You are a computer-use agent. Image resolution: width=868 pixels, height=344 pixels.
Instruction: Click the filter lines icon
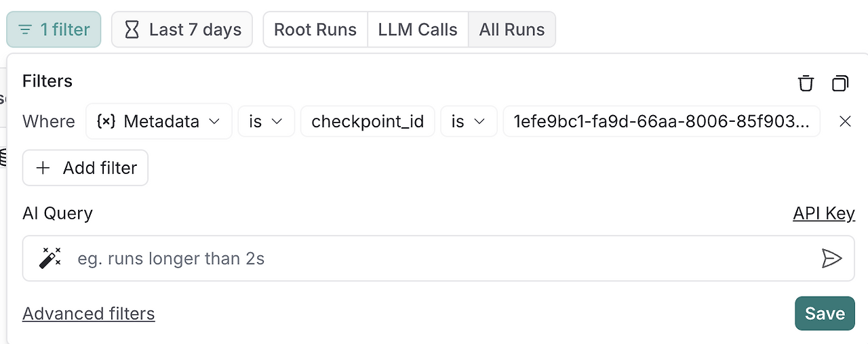[26, 30]
